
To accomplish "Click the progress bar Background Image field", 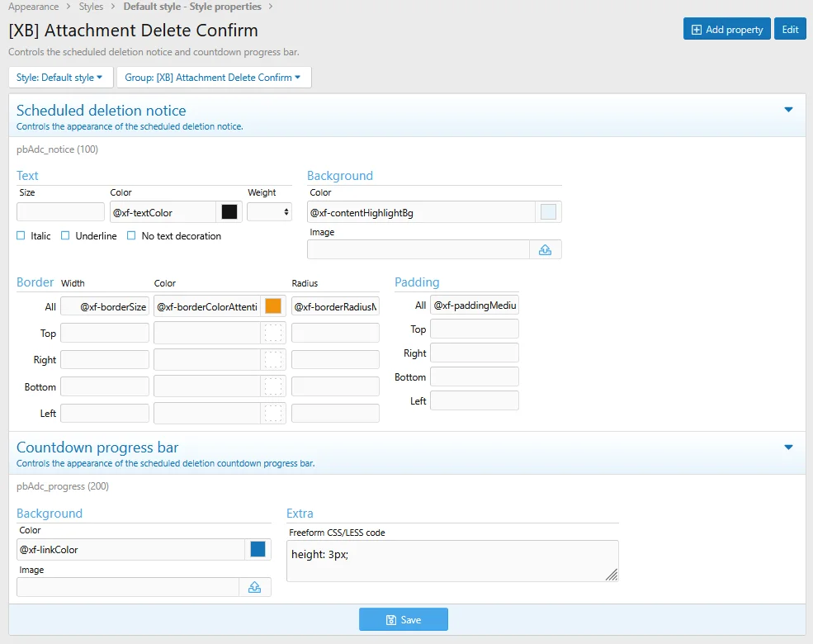I will [128, 587].
